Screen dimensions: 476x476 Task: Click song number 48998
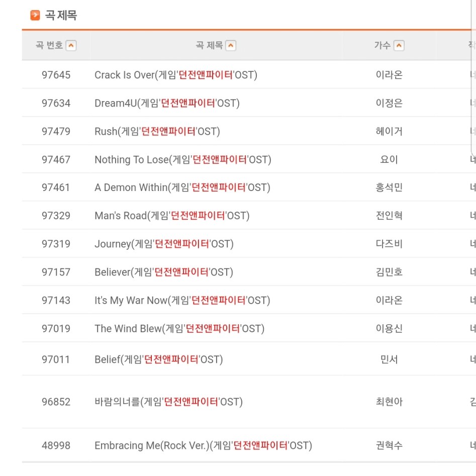pyautogui.click(x=56, y=446)
